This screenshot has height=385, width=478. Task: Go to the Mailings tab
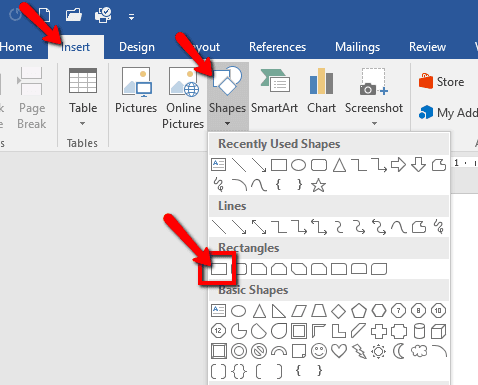[357, 47]
